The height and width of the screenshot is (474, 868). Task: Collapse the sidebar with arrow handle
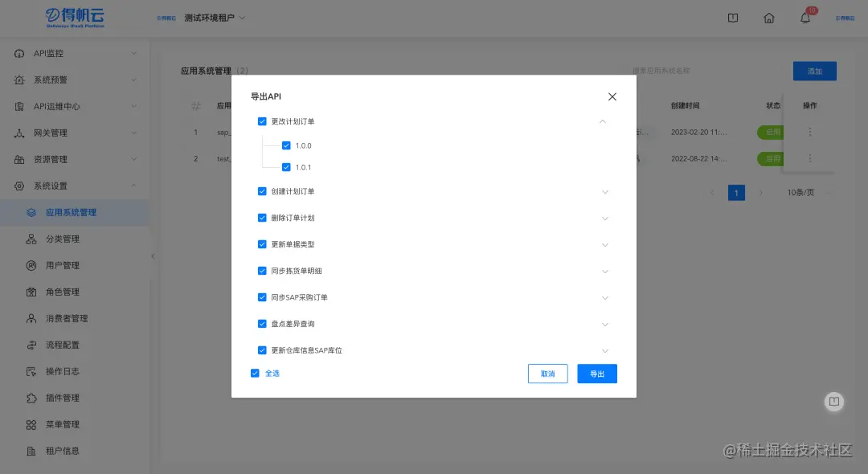tap(153, 256)
